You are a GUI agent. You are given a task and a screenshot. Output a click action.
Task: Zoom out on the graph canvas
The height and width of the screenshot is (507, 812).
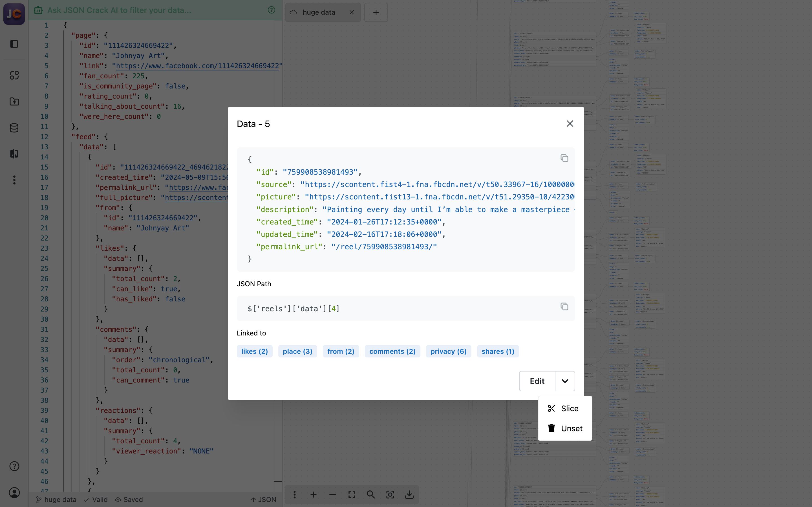coord(332,495)
